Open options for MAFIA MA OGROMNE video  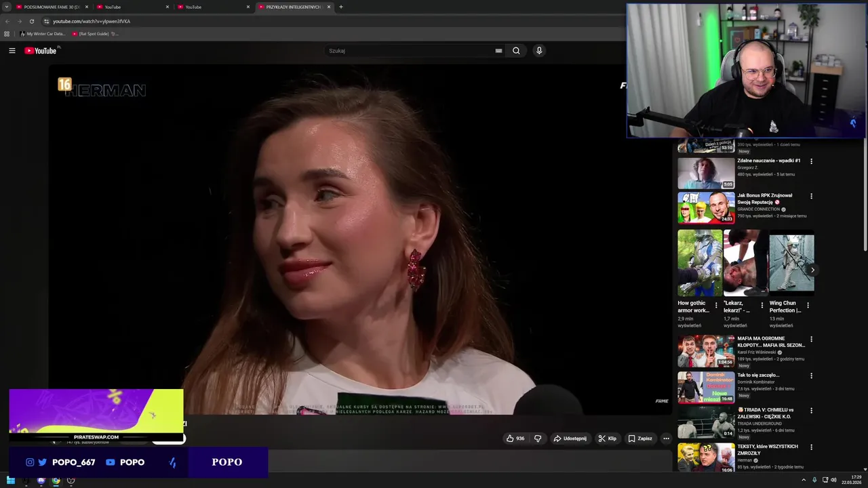[811, 339]
